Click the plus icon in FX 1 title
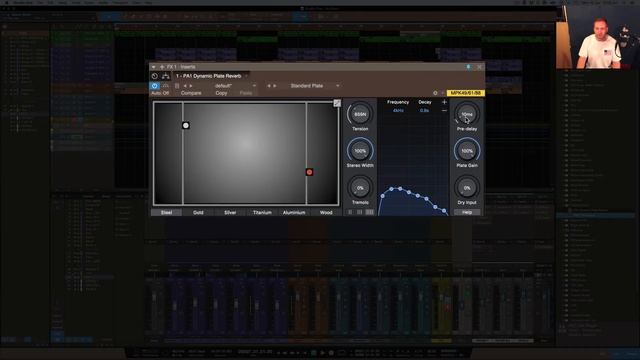Image resolution: width=640 pixels, height=360 pixels. point(162,67)
